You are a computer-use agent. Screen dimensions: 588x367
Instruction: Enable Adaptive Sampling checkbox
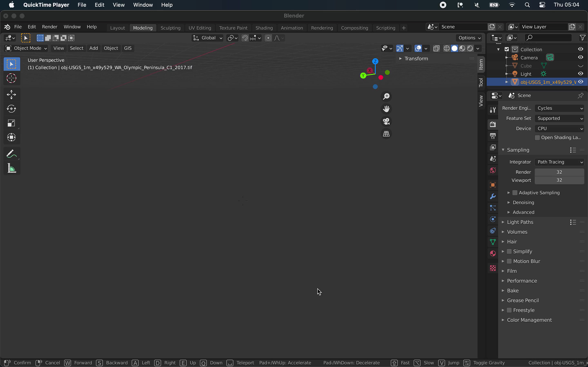(515, 193)
